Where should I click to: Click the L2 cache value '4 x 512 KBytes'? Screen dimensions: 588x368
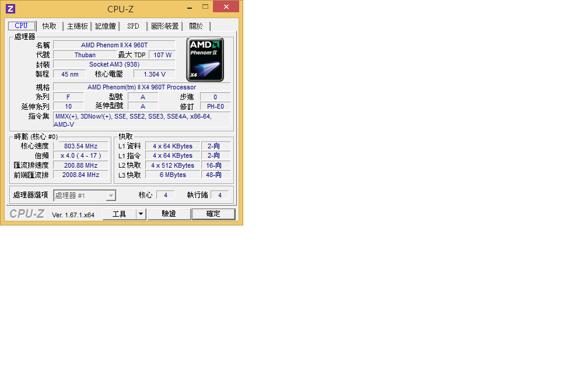tap(173, 165)
